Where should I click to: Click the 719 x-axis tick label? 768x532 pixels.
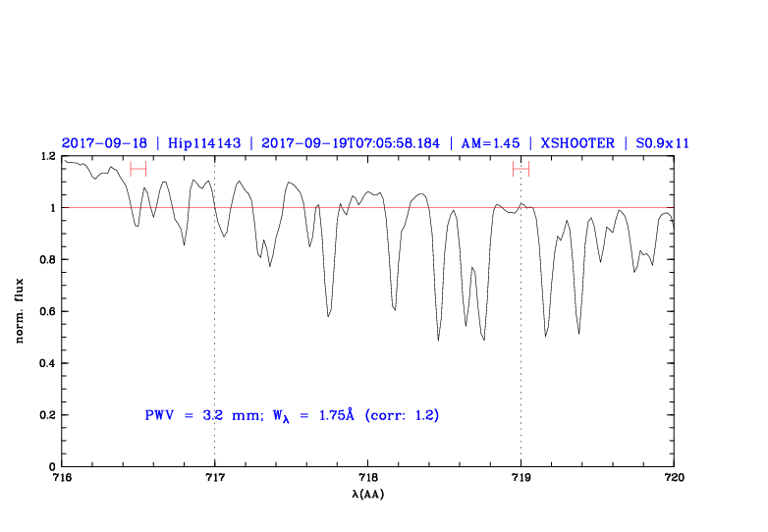tap(521, 478)
